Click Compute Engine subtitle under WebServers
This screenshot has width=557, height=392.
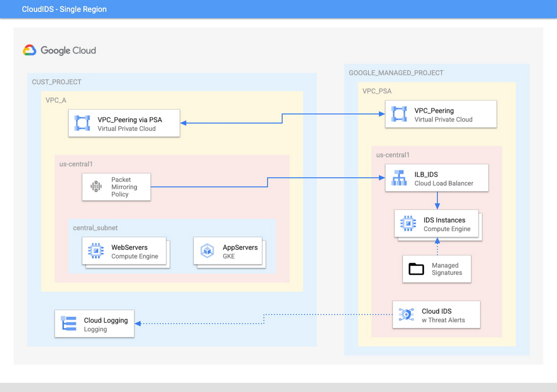pos(135,256)
